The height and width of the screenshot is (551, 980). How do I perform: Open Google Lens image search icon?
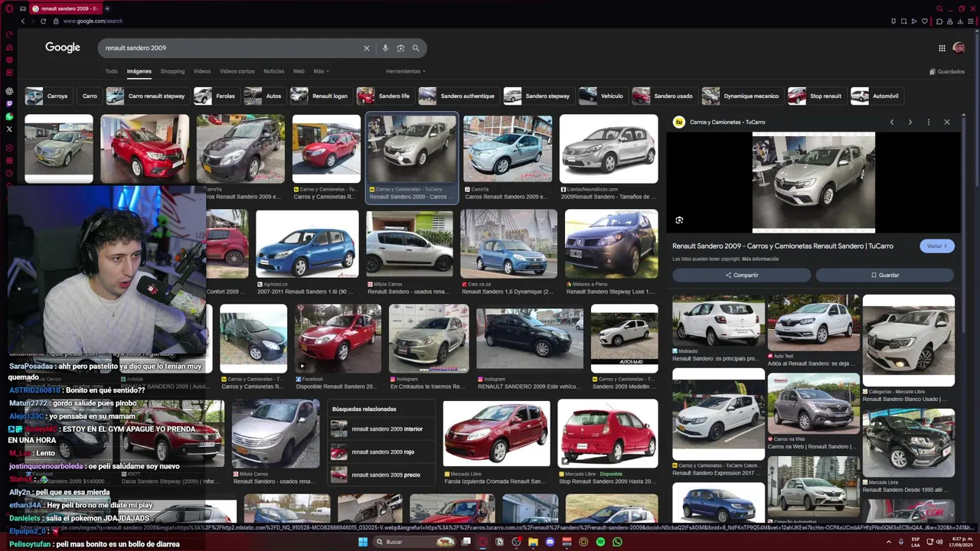click(x=400, y=48)
